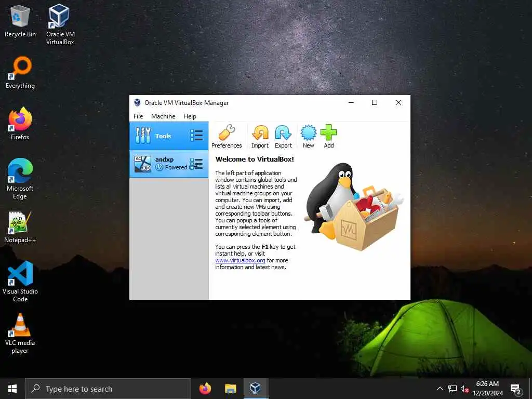Maximize the VirtualBox Manager window
Image resolution: width=532 pixels, height=399 pixels.
pos(375,102)
